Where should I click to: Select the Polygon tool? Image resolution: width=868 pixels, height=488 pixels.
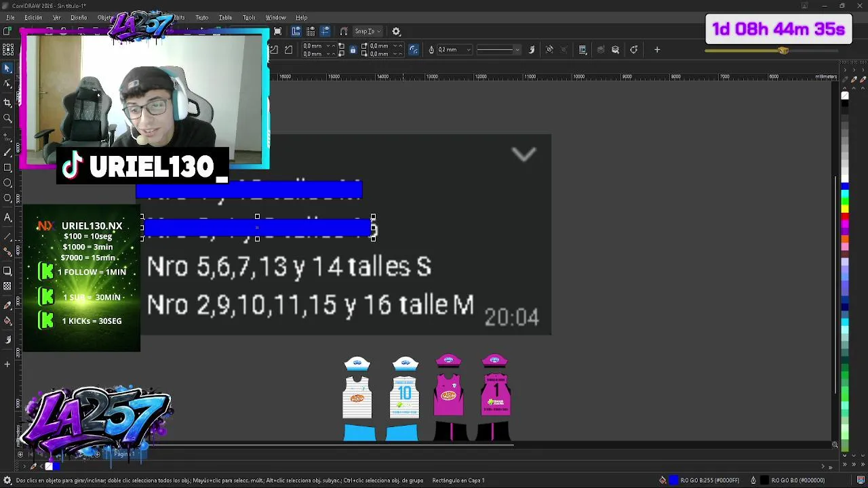[x=7, y=199]
